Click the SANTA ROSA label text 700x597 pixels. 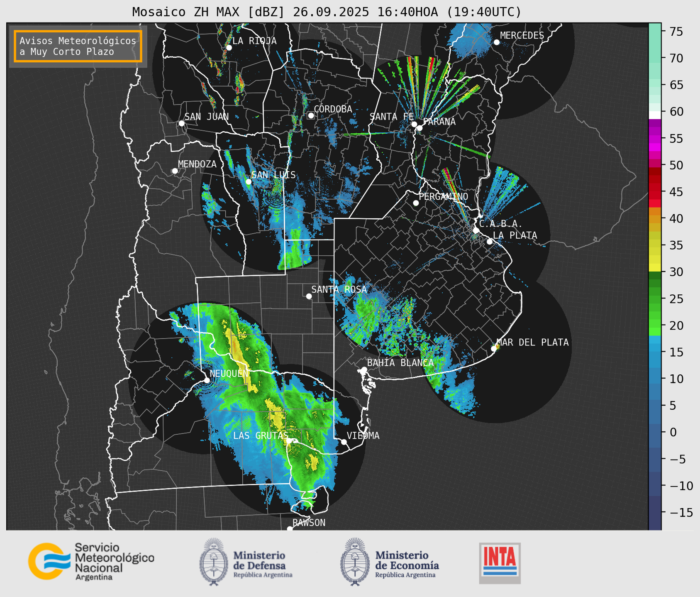click(x=339, y=289)
